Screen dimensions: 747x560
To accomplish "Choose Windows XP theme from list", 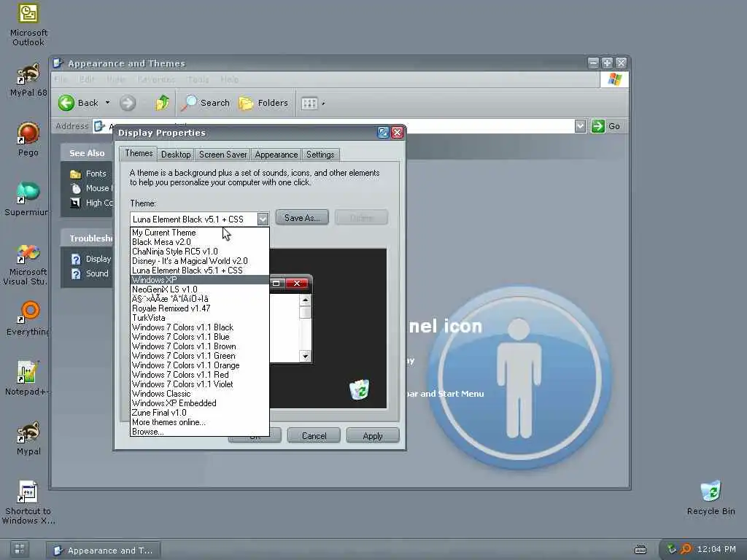I will [x=200, y=279].
